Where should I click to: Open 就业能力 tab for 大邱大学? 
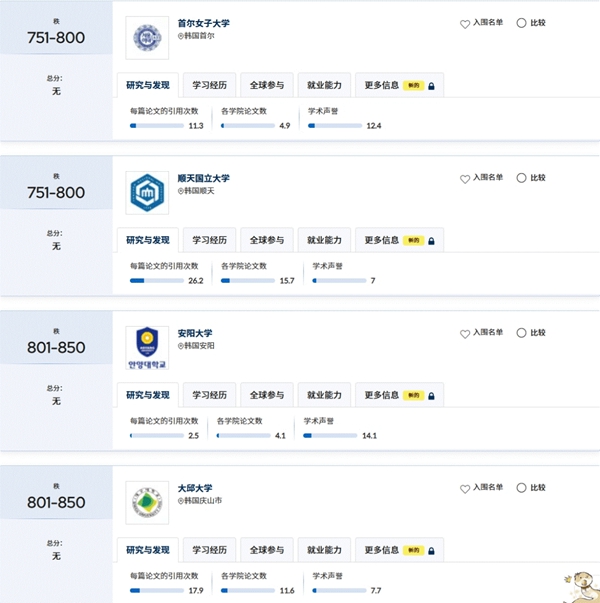click(x=324, y=550)
